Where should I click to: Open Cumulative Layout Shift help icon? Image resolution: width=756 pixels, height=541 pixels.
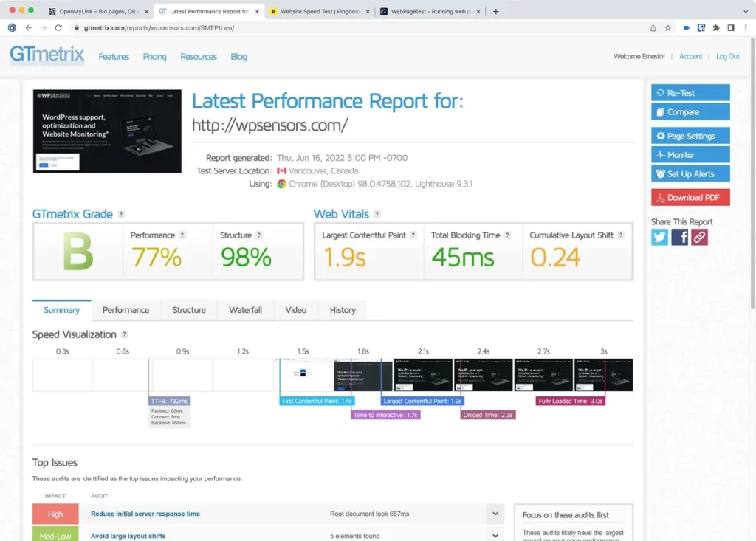(621, 235)
